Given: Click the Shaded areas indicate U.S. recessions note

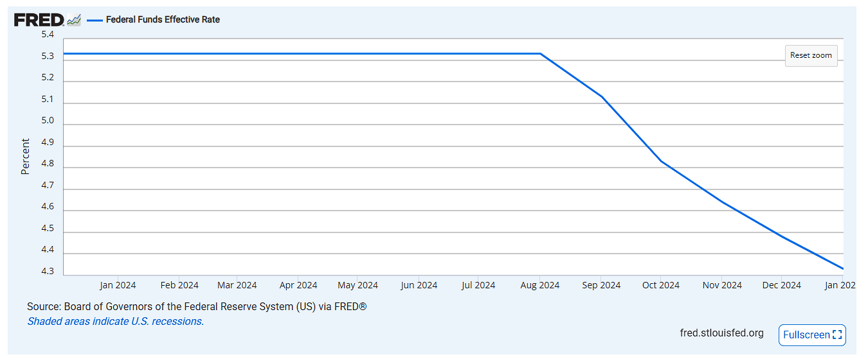Looking at the screenshot, I should [115, 321].
